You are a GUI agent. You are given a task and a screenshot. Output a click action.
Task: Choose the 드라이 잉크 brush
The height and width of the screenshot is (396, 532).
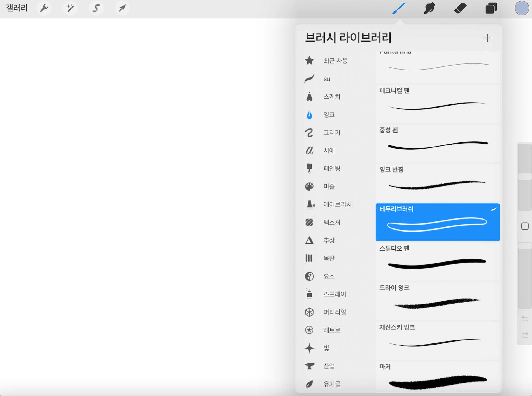point(438,301)
